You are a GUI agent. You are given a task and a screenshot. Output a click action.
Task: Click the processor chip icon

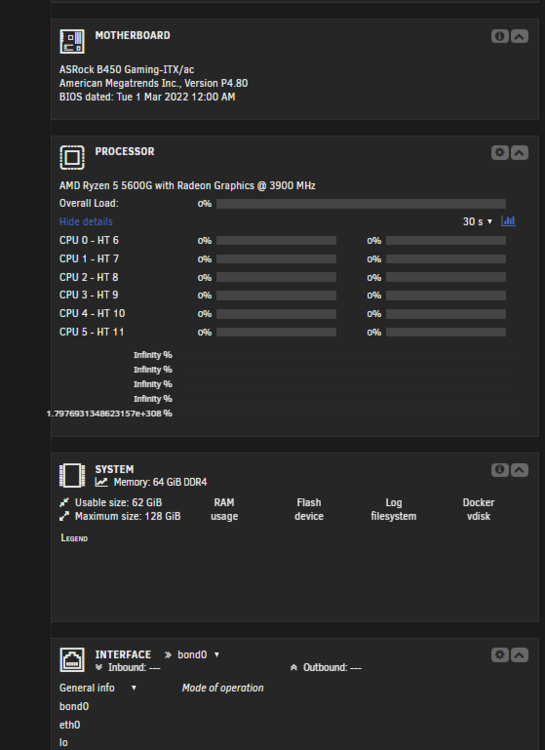pos(72,157)
